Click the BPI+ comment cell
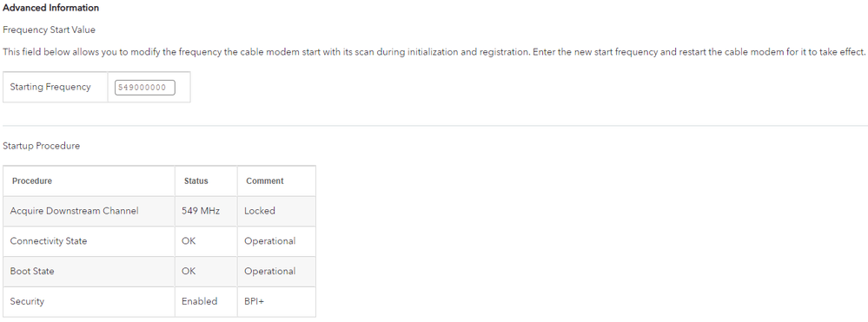The width and height of the screenshot is (868, 322). [276, 301]
